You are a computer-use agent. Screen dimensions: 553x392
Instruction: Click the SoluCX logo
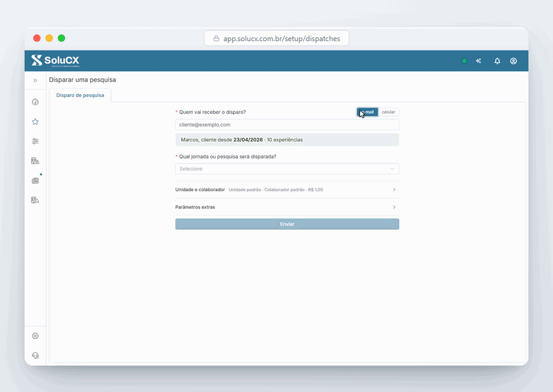pos(55,61)
